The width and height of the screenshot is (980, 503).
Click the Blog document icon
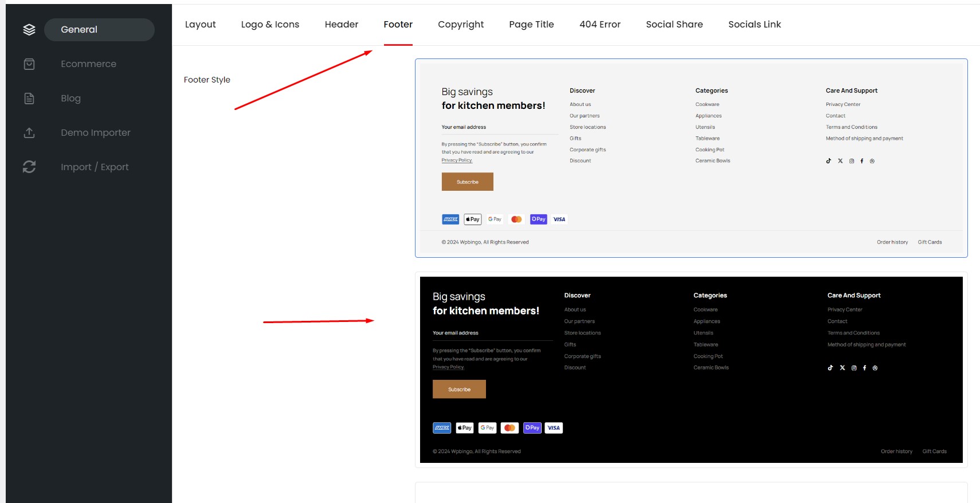tap(29, 99)
